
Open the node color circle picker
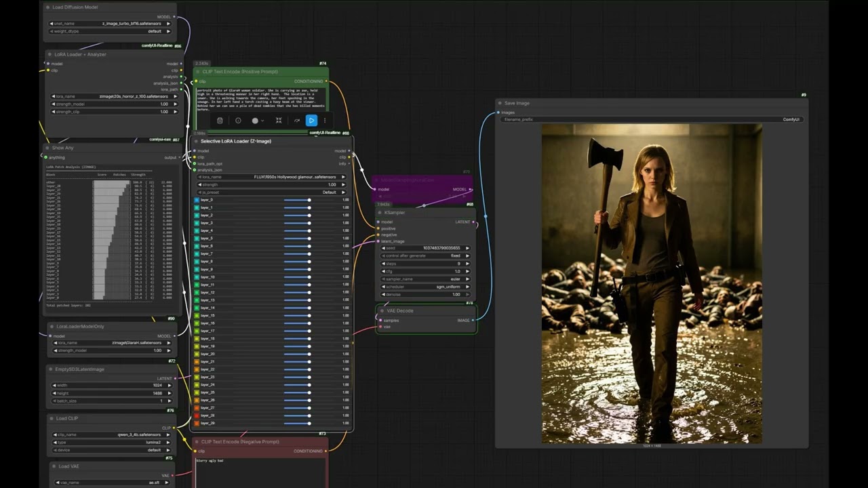tap(256, 121)
